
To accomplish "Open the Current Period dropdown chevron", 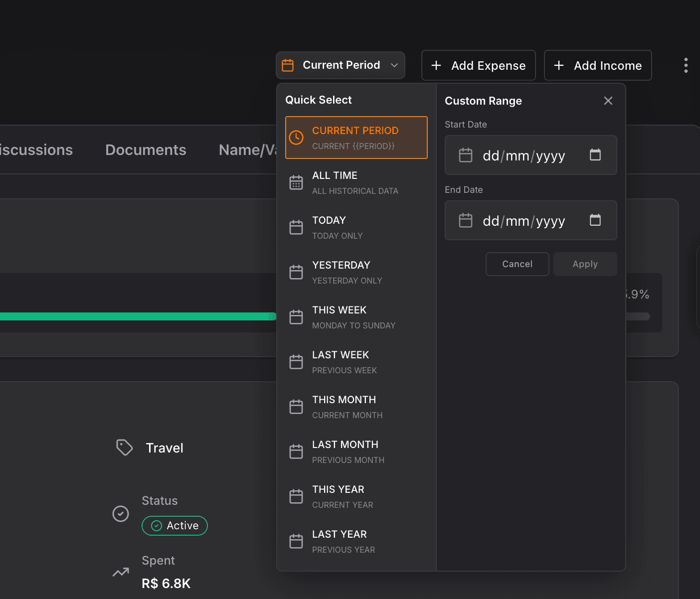I will coord(394,65).
